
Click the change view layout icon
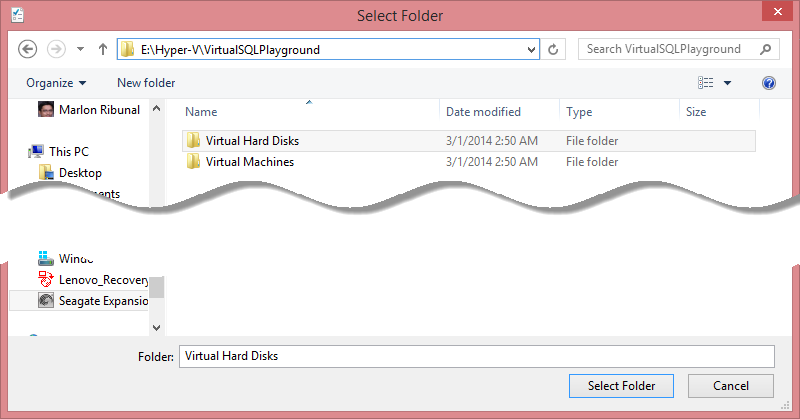pos(706,83)
